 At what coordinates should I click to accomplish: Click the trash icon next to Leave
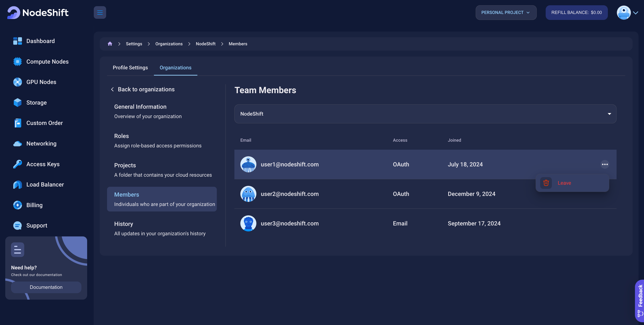pyautogui.click(x=546, y=183)
